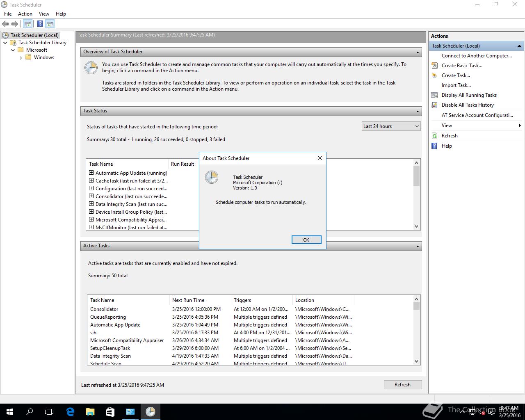Collapse the Task Status section
The width and height of the screenshot is (525, 420).
(418, 111)
